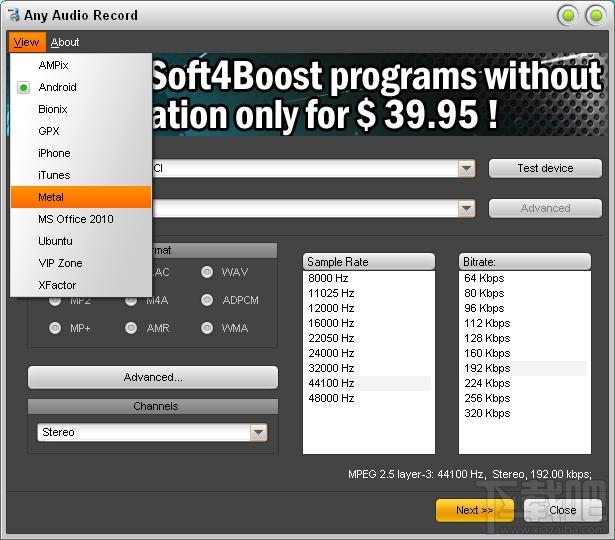Click the Soft4Boost promotional banner
This screenshot has width=615, height=540.
[x=380, y=95]
